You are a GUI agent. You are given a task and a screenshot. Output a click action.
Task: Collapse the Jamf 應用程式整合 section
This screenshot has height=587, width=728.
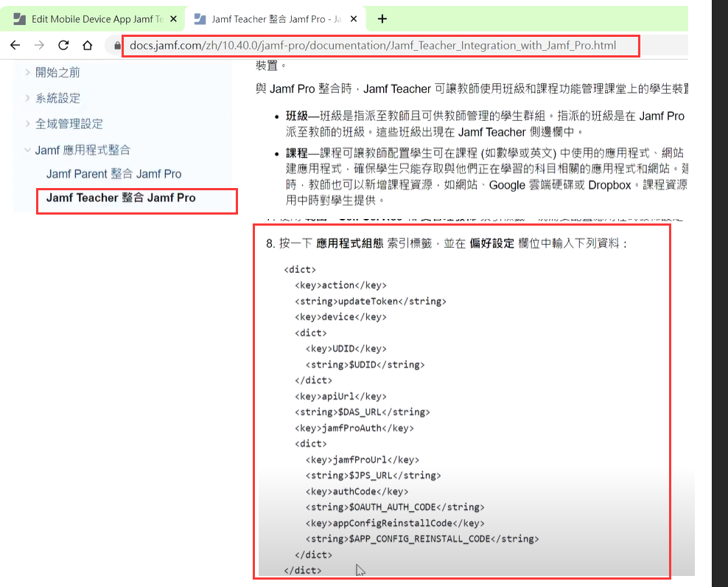pos(27,150)
